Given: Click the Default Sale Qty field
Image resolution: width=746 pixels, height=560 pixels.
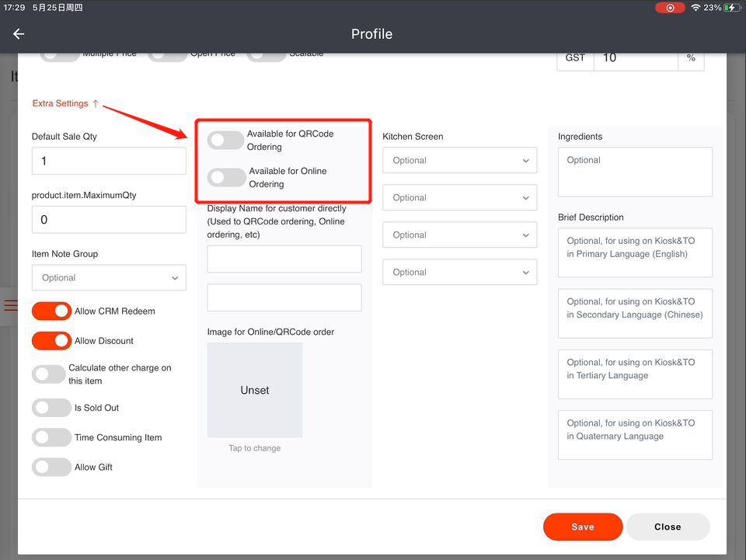Looking at the screenshot, I should coord(109,162).
